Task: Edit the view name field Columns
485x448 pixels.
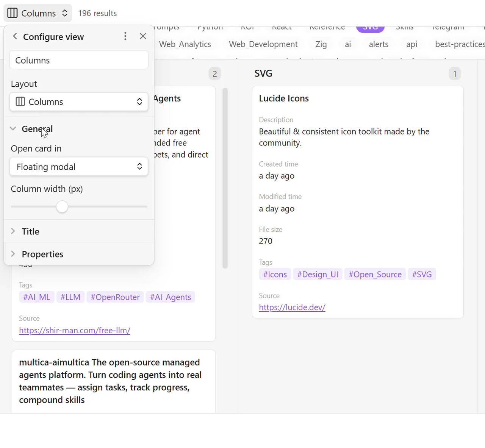Action: (x=79, y=60)
